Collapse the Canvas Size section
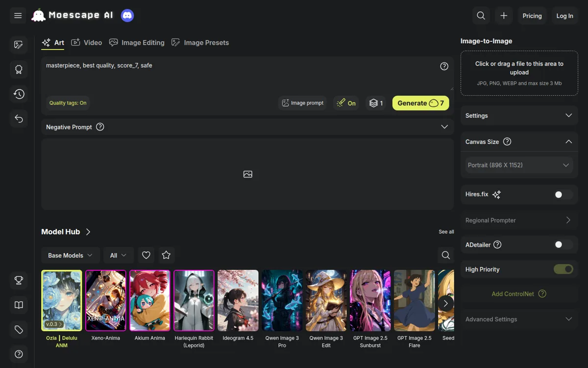 click(568, 142)
